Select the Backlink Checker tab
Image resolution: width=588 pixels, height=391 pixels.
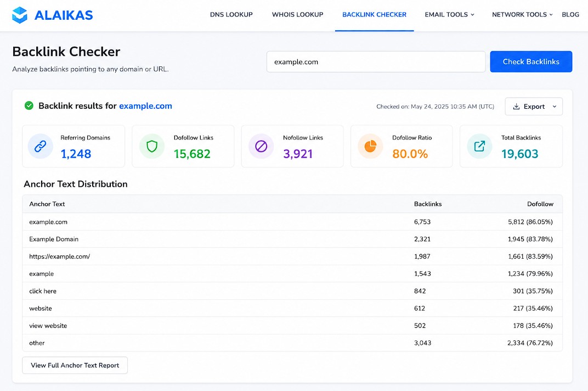[x=374, y=15]
